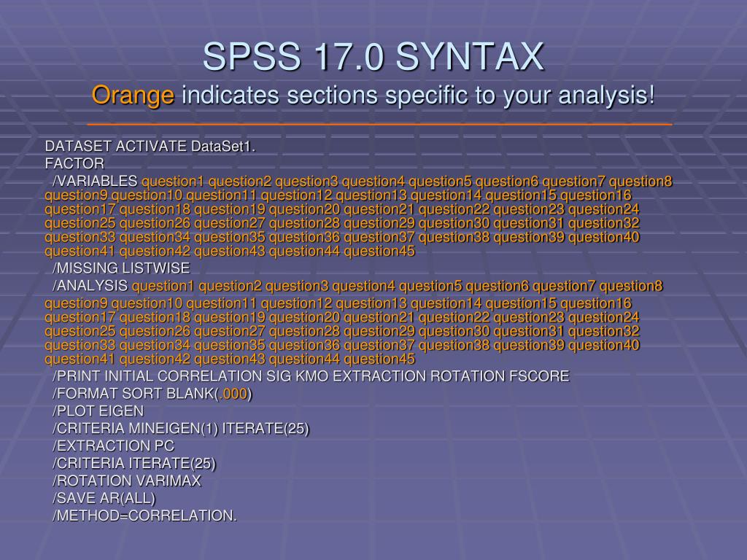Select the "/MISSING LISTWISE" line
747x560 pixels.
(x=121, y=268)
